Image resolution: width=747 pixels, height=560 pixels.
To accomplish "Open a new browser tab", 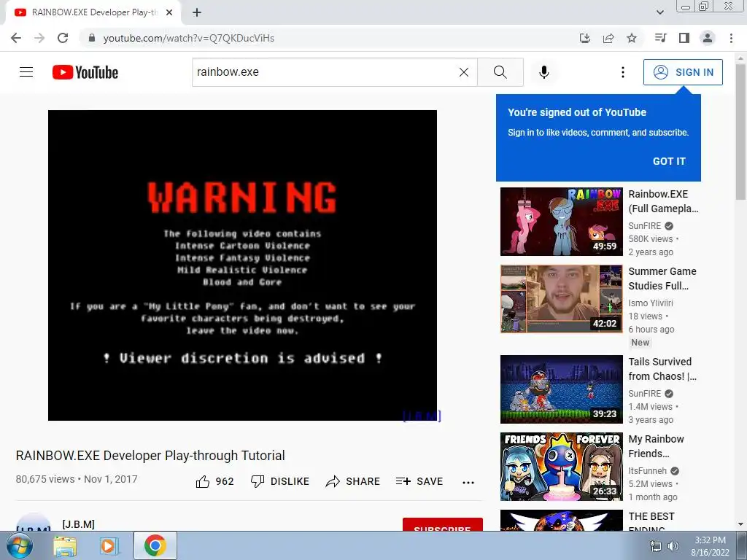I will (197, 12).
